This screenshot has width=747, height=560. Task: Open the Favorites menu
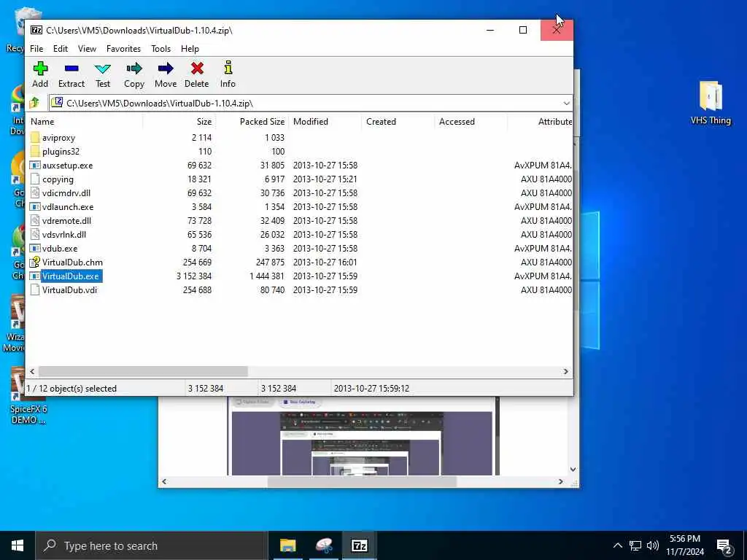[123, 49]
